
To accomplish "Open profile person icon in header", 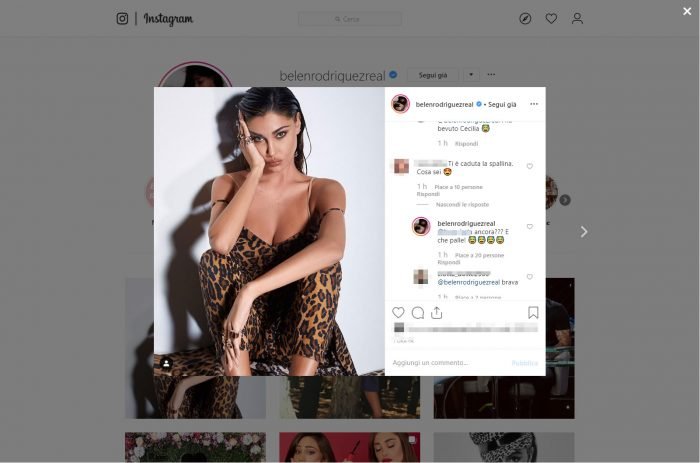I will pos(577,18).
